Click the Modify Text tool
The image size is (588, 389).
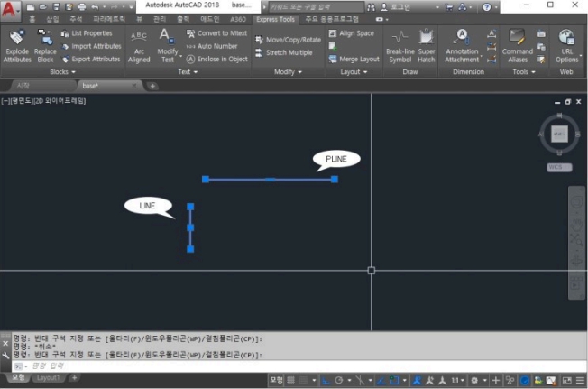pyautogui.click(x=167, y=46)
